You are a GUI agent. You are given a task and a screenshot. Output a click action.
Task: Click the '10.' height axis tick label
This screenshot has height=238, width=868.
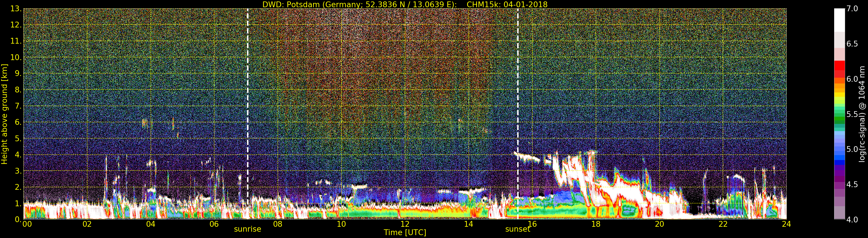click(x=16, y=57)
